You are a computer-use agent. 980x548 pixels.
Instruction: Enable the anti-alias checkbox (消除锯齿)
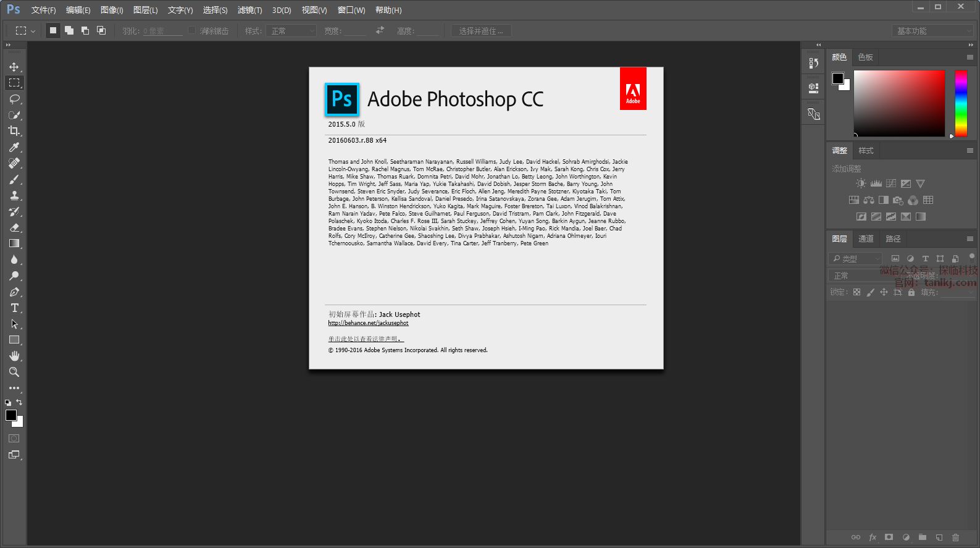[192, 30]
